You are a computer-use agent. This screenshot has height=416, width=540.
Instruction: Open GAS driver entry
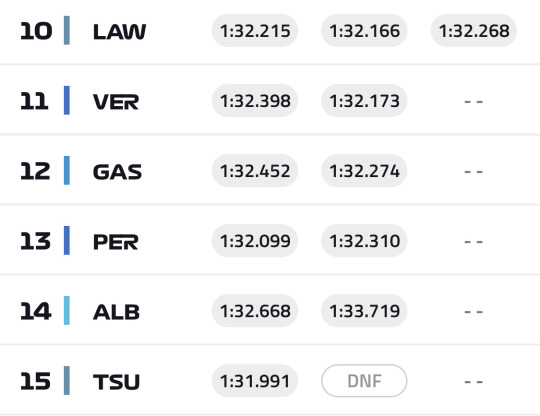117,171
